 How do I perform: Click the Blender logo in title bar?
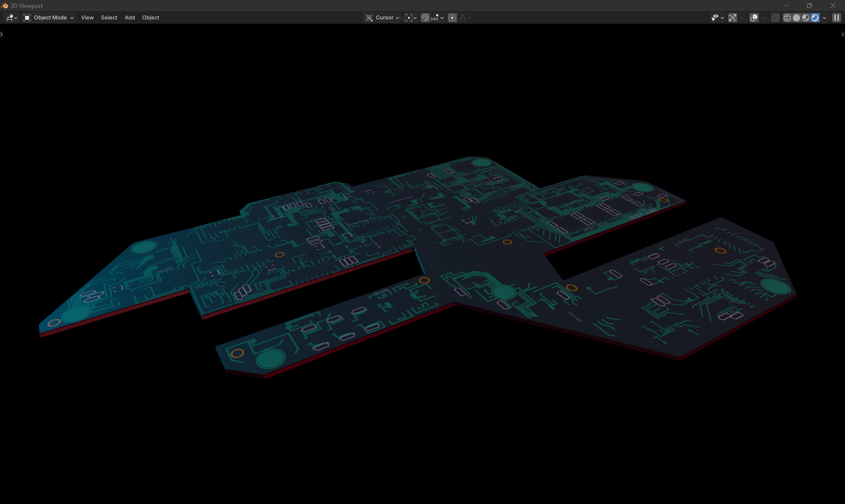tap(4, 6)
